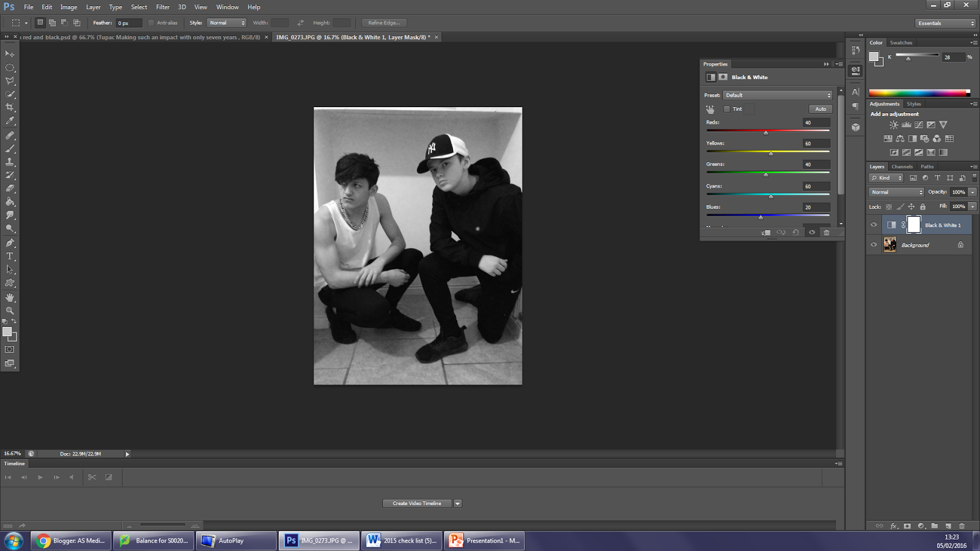The image size is (980, 551).
Task: Open the marquee Style dropdown
Action: [227, 23]
